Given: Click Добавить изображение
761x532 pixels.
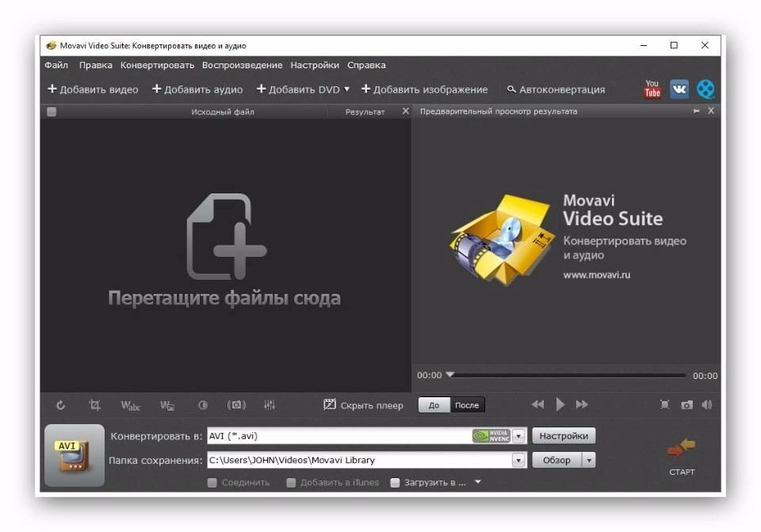Looking at the screenshot, I should (425, 90).
